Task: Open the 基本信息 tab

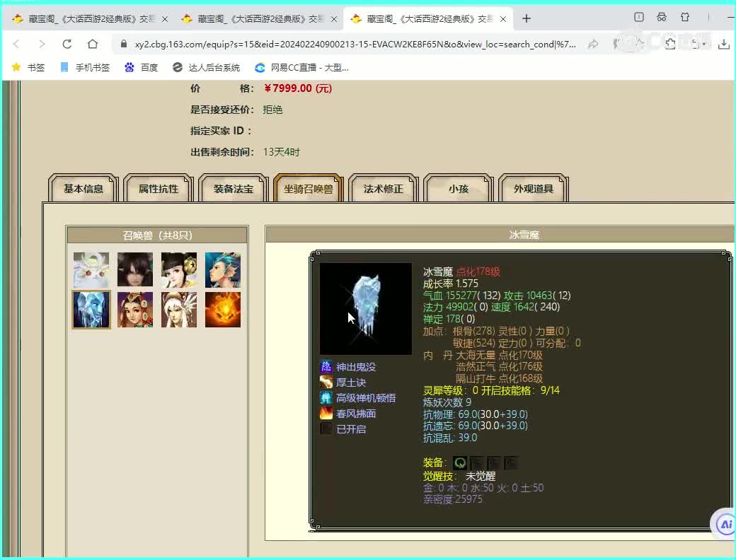Action: [83, 189]
